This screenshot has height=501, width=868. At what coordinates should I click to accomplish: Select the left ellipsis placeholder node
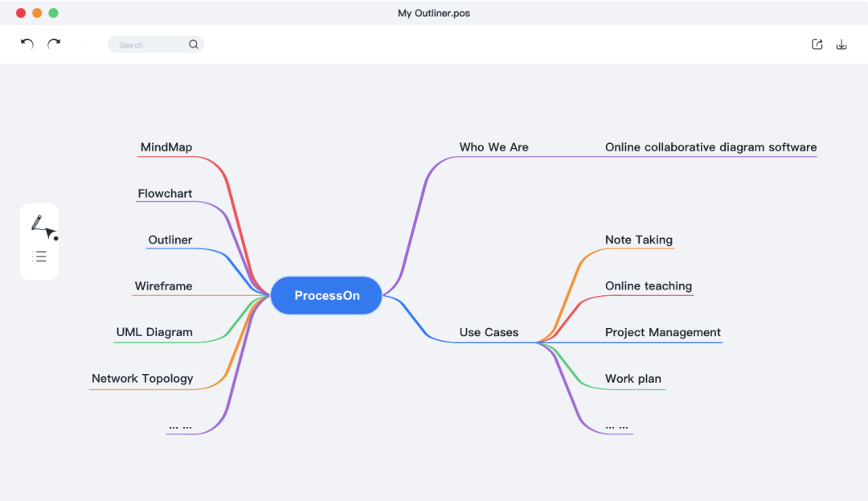point(181,426)
